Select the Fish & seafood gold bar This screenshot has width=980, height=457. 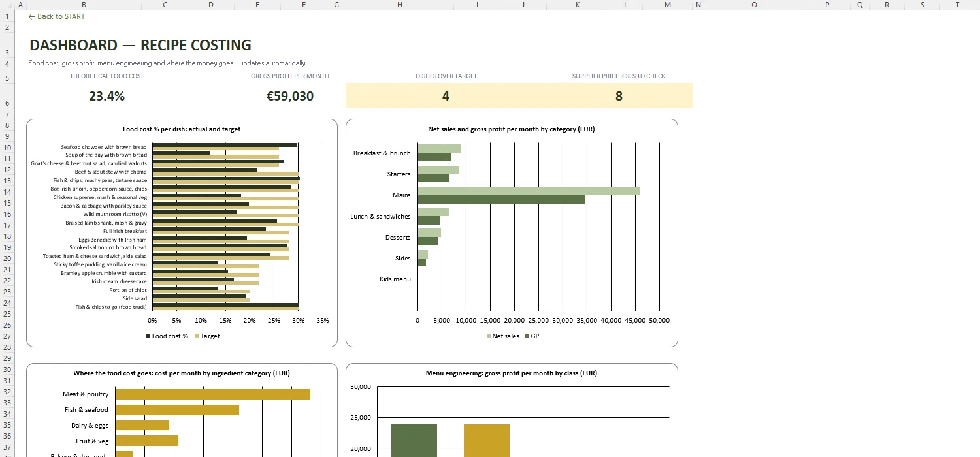coord(177,410)
